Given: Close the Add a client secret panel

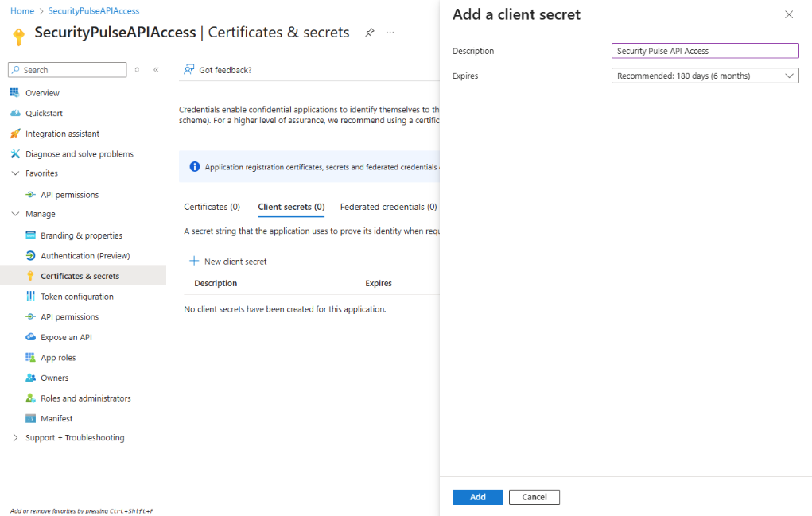Looking at the screenshot, I should [789, 14].
